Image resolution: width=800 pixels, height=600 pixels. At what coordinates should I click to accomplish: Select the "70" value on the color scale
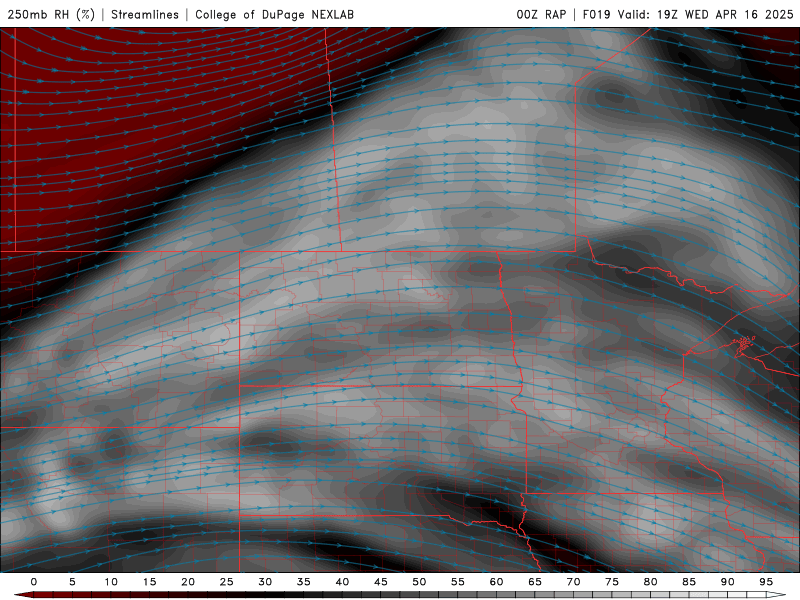point(573,582)
